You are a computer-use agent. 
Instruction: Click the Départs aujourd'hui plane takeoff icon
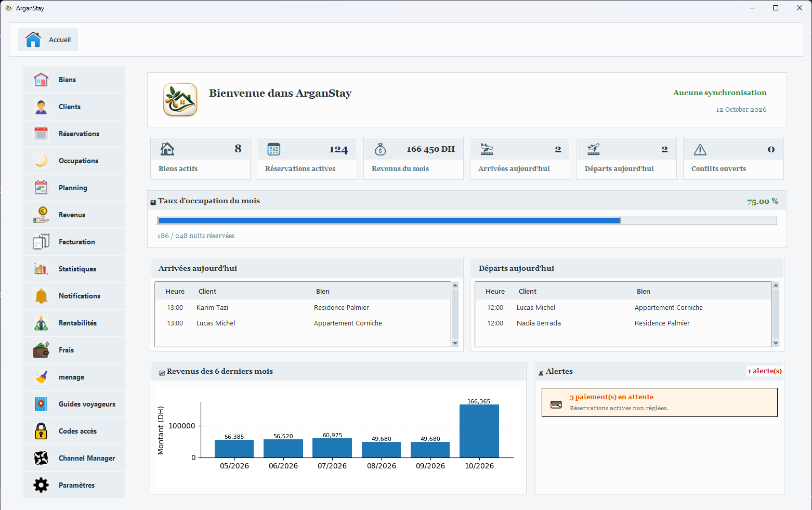[594, 149]
